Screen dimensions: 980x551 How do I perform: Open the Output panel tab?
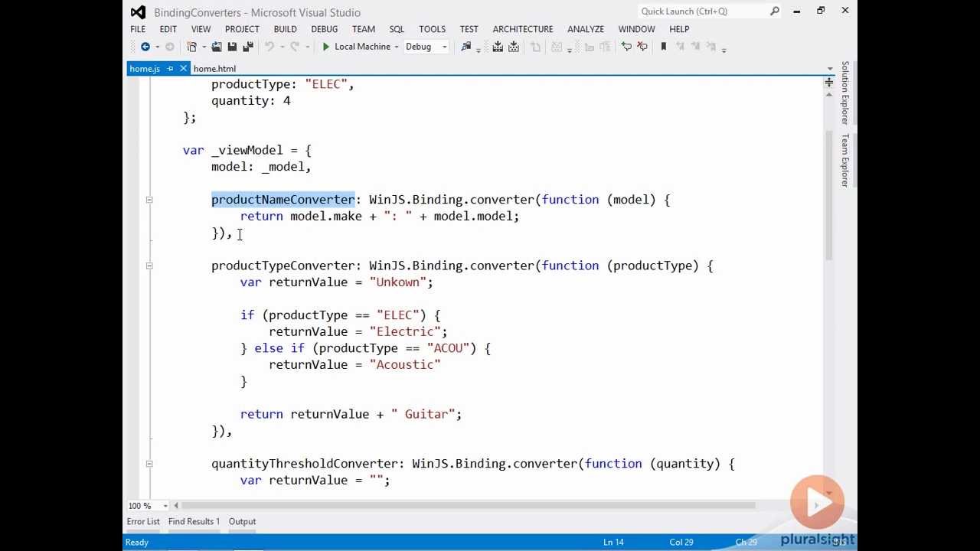242,522
